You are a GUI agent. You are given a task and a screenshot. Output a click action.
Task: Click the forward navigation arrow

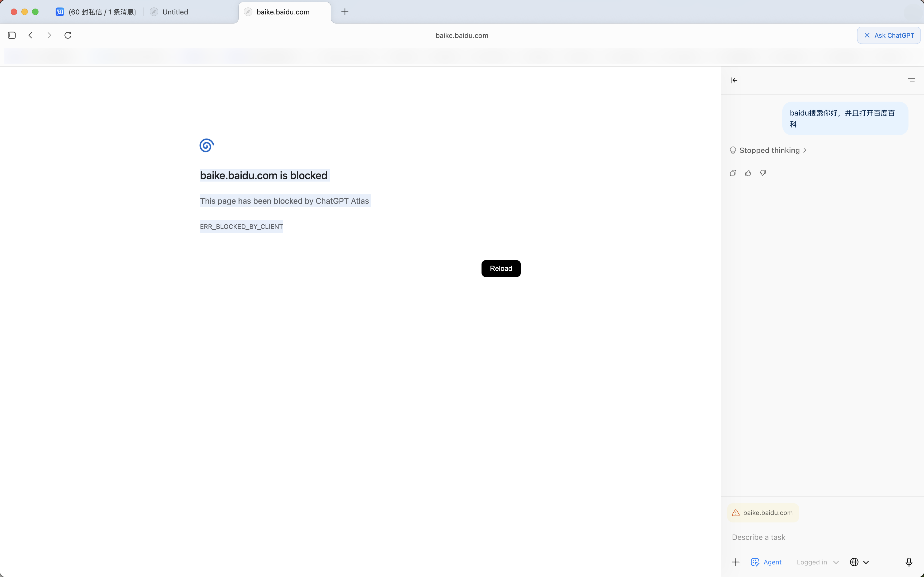[x=49, y=35]
